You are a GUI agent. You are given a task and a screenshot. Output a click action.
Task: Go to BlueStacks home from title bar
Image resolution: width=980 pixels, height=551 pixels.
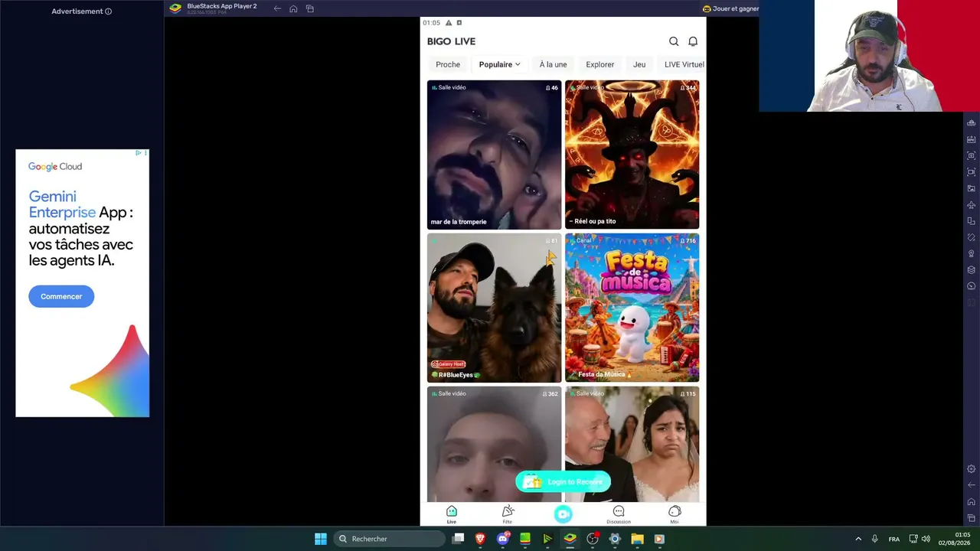point(293,8)
